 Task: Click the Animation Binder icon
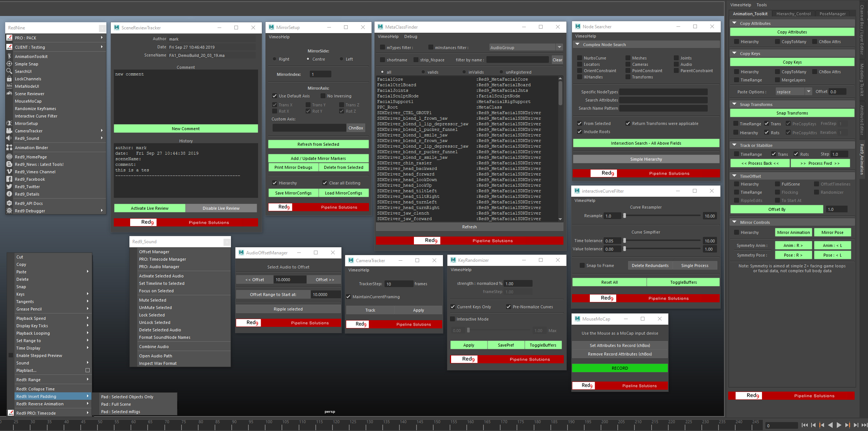(9, 148)
